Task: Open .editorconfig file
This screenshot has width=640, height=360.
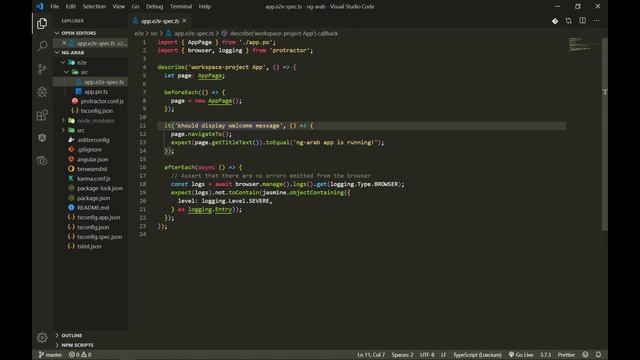Action: click(93, 140)
